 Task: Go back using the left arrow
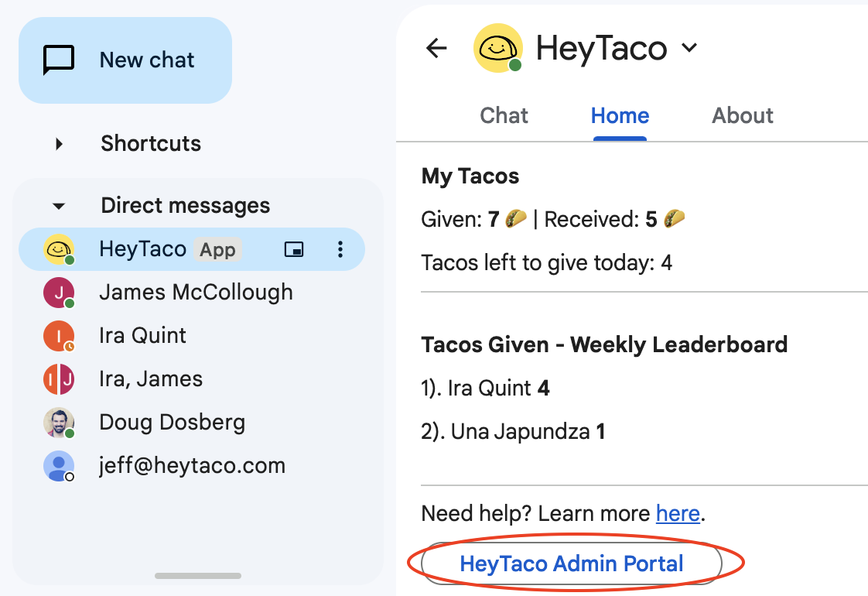pos(436,48)
